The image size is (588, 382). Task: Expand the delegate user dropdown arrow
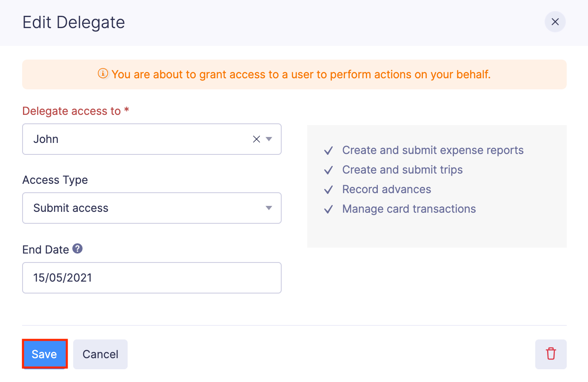coord(269,139)
